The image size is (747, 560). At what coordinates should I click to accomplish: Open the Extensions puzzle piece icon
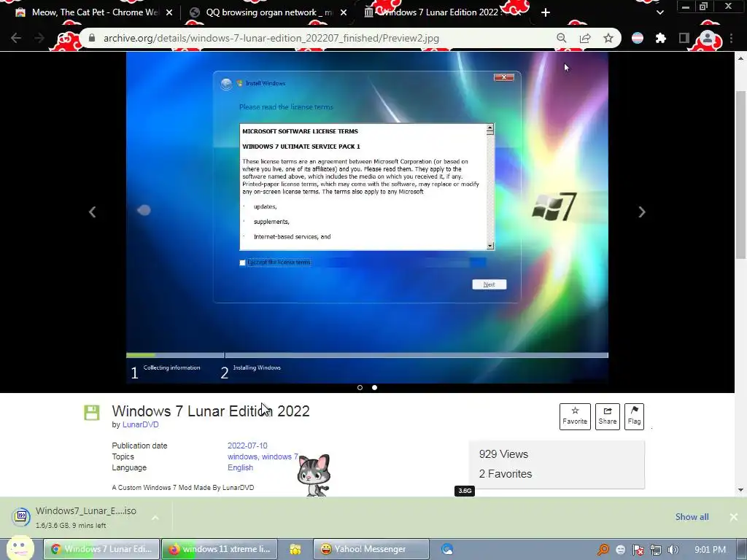tap(660, 38)
